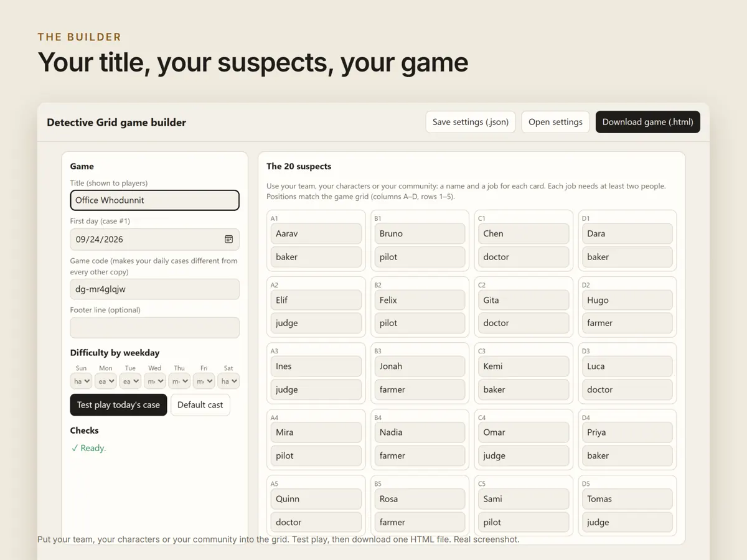Click the Game code field dg-mr4glqjw
The image size is (747, 560).
pos(155,289)
